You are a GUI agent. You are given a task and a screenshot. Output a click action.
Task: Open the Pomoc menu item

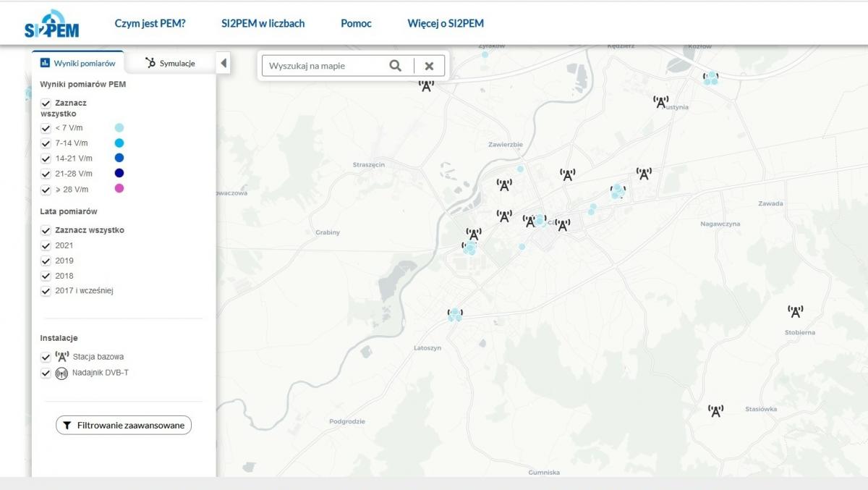pyautogui.click(x=356, y=23)
